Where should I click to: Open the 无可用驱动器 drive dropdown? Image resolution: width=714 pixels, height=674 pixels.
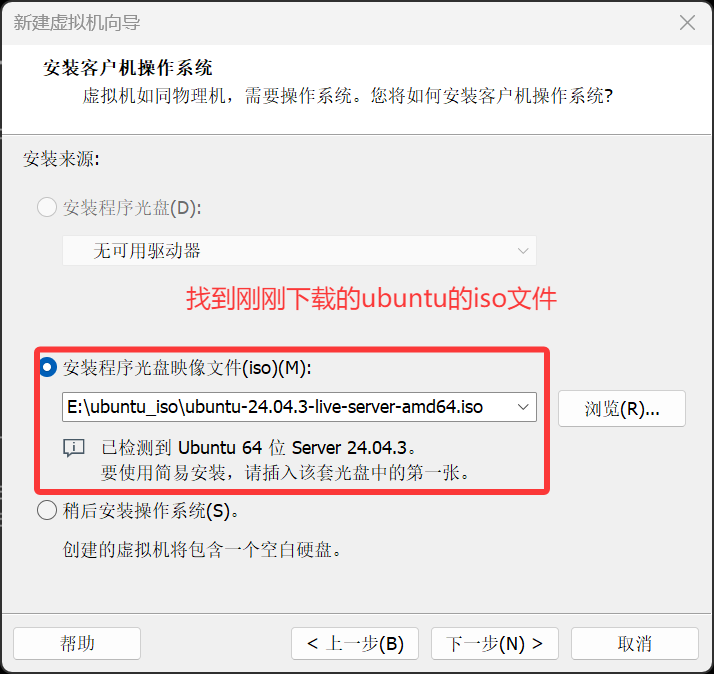(299, 250)
